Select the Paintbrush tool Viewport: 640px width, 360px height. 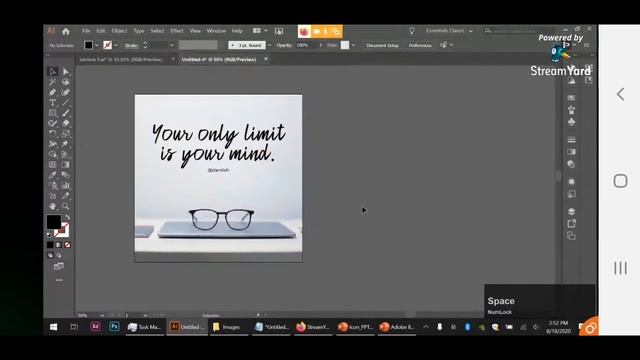(65, 113)
